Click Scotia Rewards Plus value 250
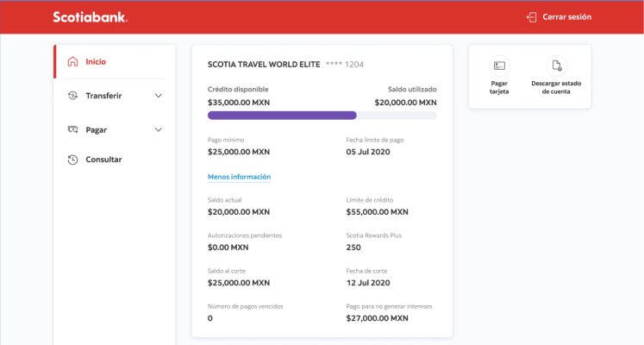Image resolution: width=644 pixels, height=345 pixels. point(353,248)
